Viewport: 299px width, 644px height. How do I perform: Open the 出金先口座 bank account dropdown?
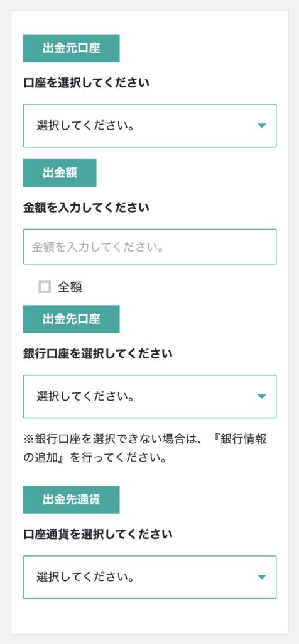click(149, 397)
